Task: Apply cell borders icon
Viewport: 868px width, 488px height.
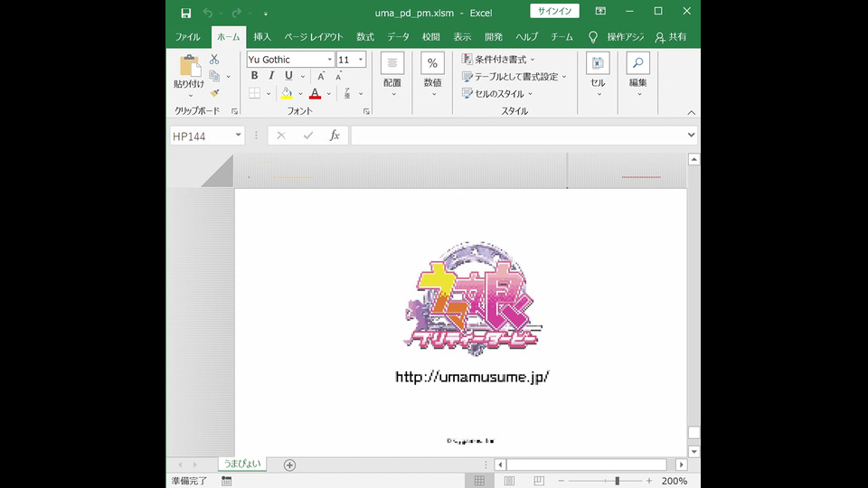Action: pos(254,93)
